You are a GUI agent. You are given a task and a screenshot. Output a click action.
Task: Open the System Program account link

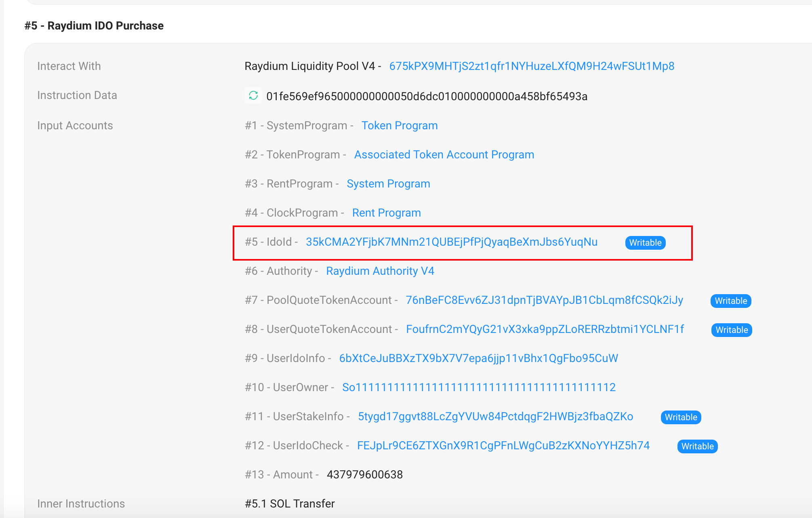388,184
